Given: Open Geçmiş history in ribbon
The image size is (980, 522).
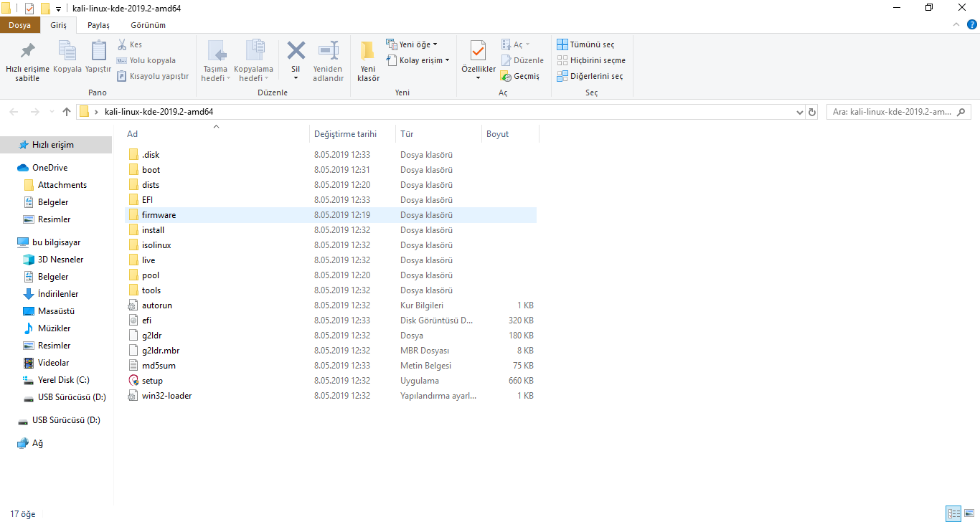Looking at the screenshot, I should 520,76.
